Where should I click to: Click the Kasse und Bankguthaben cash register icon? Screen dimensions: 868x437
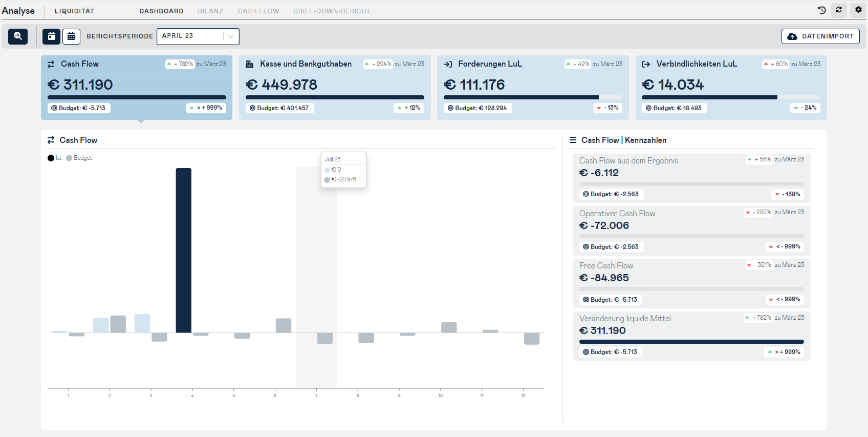[x=250, y=64]
